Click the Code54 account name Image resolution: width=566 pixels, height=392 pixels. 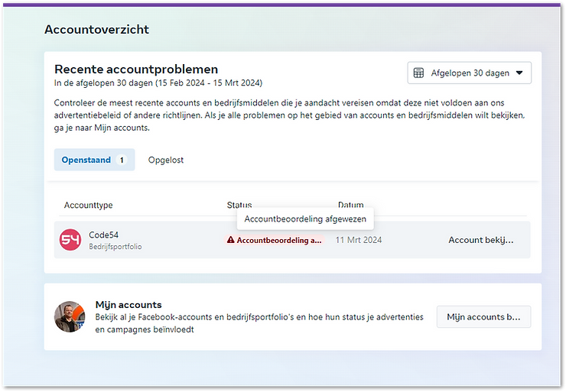(103, 235)
